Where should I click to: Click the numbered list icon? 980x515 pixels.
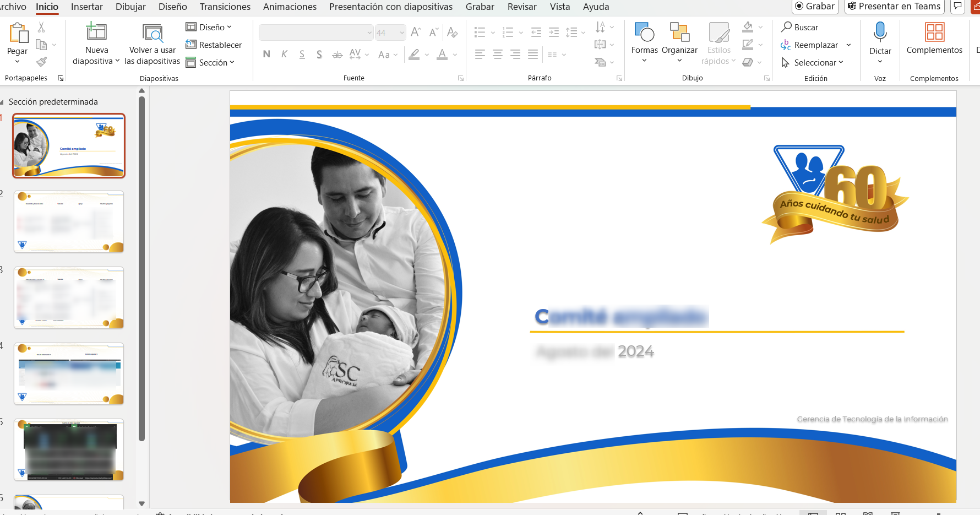tap(508, 32)
